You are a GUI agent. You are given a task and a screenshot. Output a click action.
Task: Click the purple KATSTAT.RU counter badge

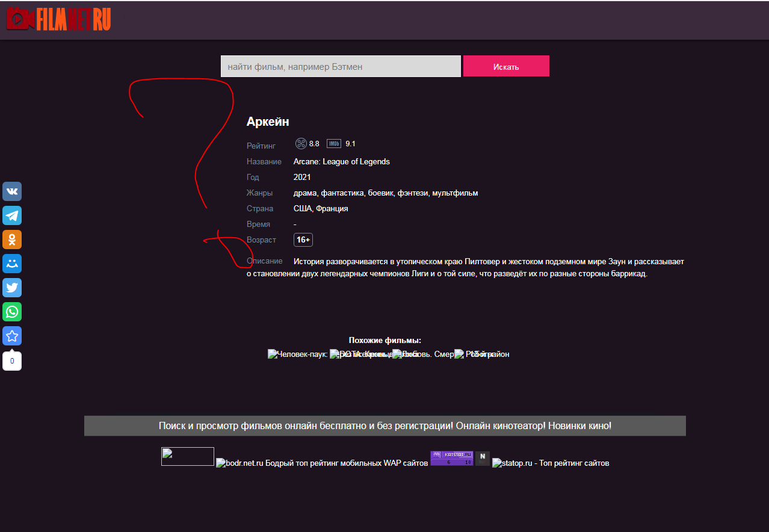(451, 458)
